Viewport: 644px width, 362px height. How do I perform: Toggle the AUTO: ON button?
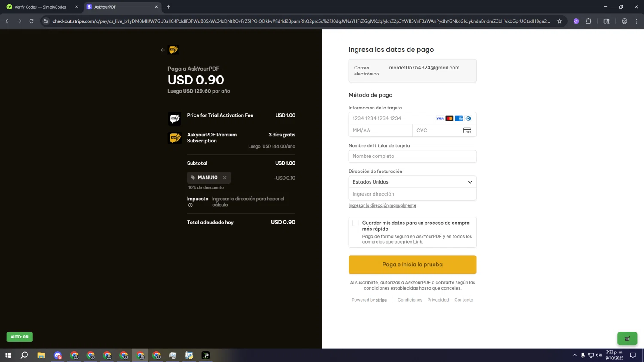click(x=19, y=337)
